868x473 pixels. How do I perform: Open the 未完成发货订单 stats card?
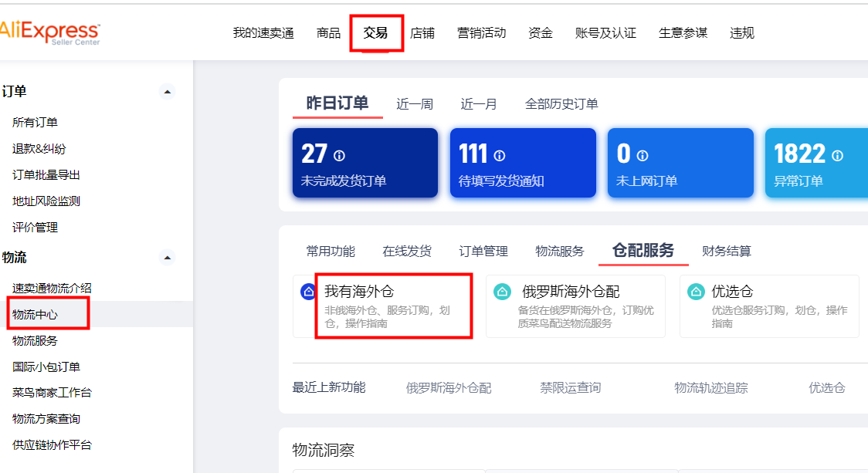tap(365, 164)
